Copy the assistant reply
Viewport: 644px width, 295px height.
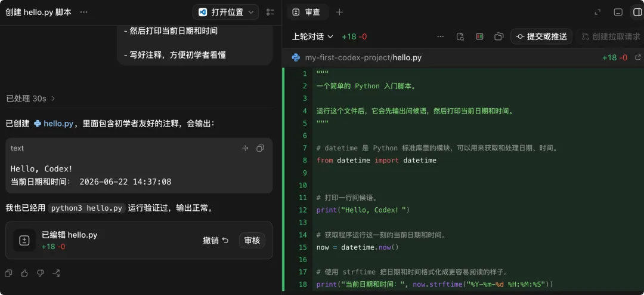click(8, 273)
